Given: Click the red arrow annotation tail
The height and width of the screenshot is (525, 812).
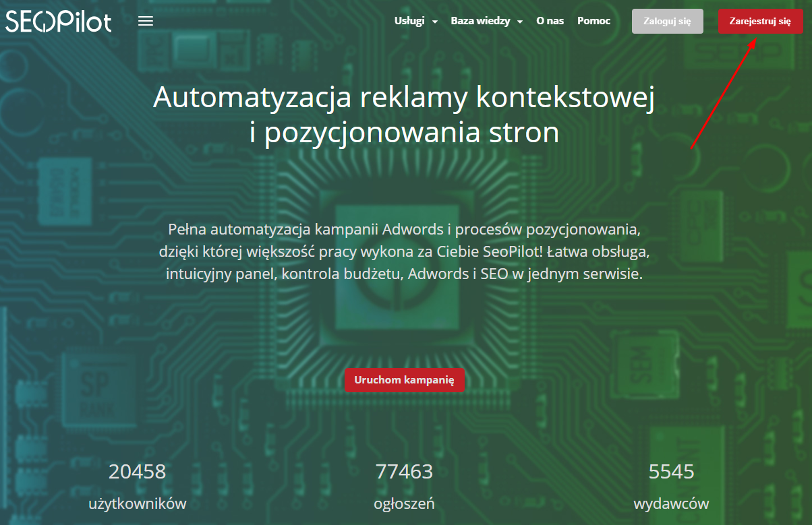Looking at the screenshot, I should point(693,146).
